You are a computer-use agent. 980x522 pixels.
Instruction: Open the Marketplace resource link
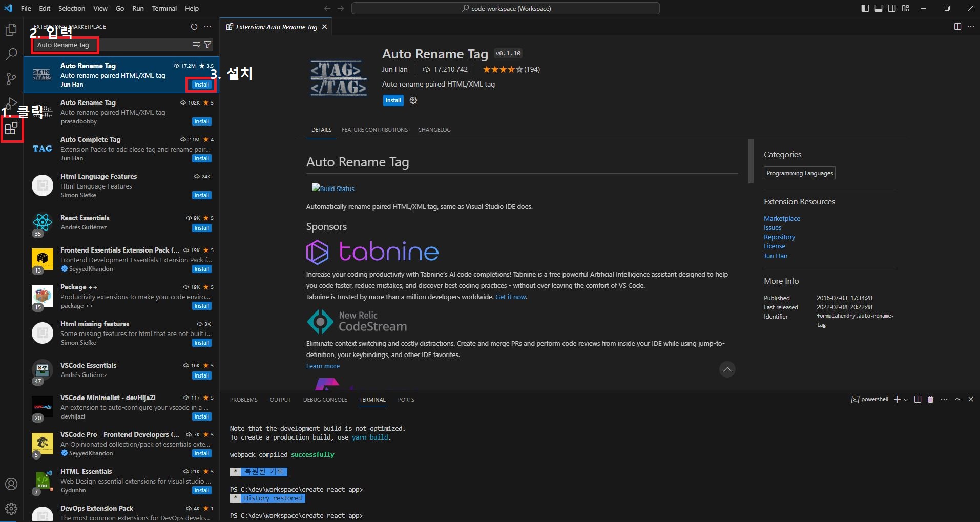(x=782, y=218)
